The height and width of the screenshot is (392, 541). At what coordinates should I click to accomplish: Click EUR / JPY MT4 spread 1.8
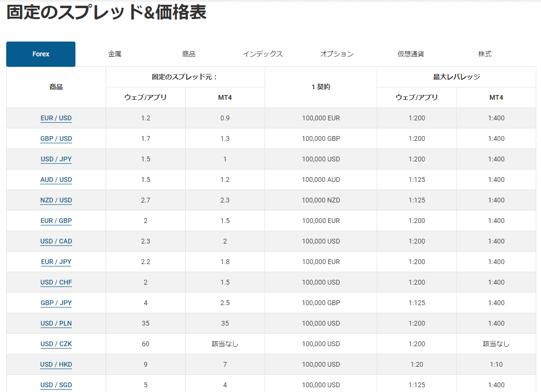(x=225, y=262)
